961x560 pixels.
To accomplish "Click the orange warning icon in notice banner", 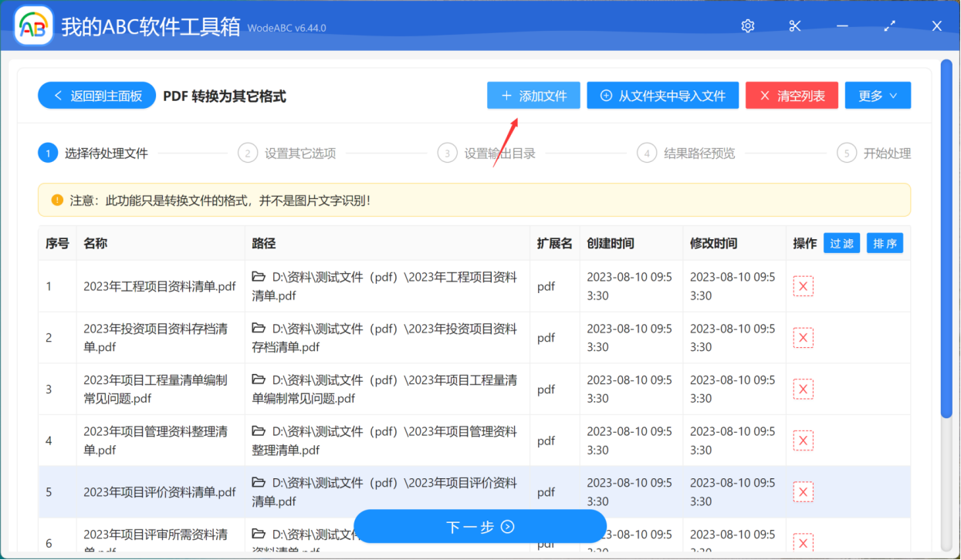I will pyautogui.click(x=56, y=199).
